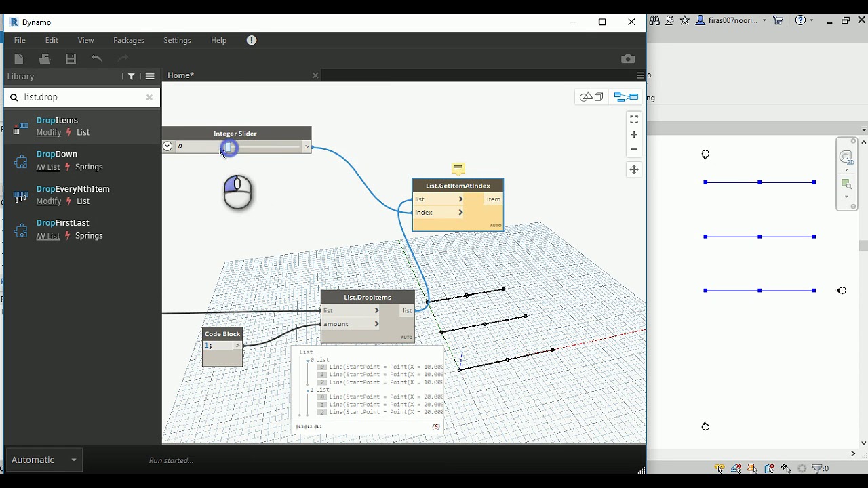Save the graph with the toolbar disk icon
This screenshot has height=488, width=868.
(x=71, y=59)
